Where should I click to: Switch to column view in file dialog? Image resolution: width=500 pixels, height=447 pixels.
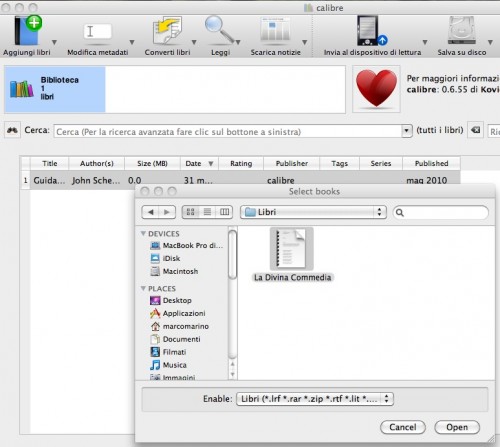[x=224, y=212]
